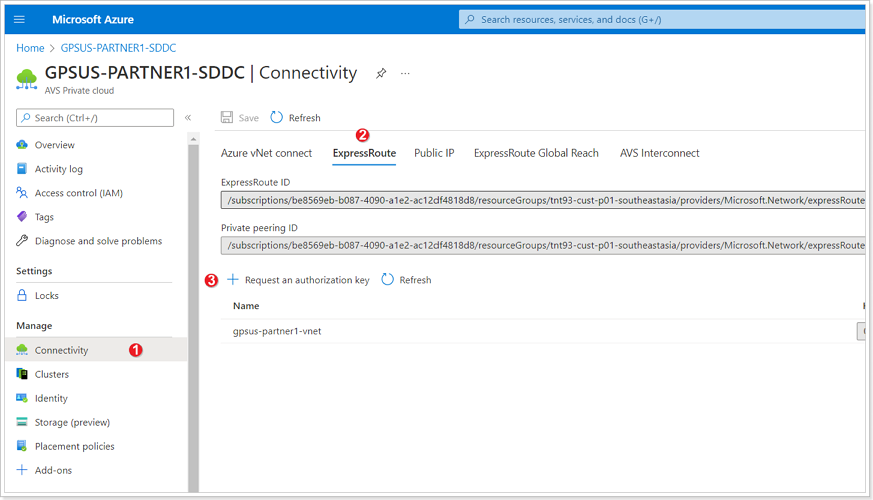Open GPSUS-PARTNER1-SDDC breadcrumb link
Image resolution: width=873 pixels, height=500 pixels.
pyautogui.click(x=118, y=48)
